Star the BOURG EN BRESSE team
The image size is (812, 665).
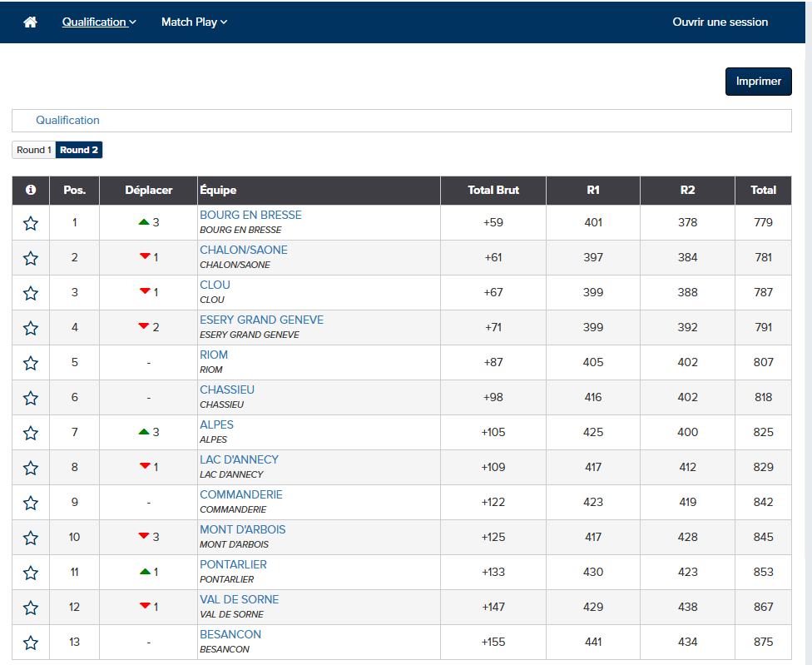tap(31, 223)
